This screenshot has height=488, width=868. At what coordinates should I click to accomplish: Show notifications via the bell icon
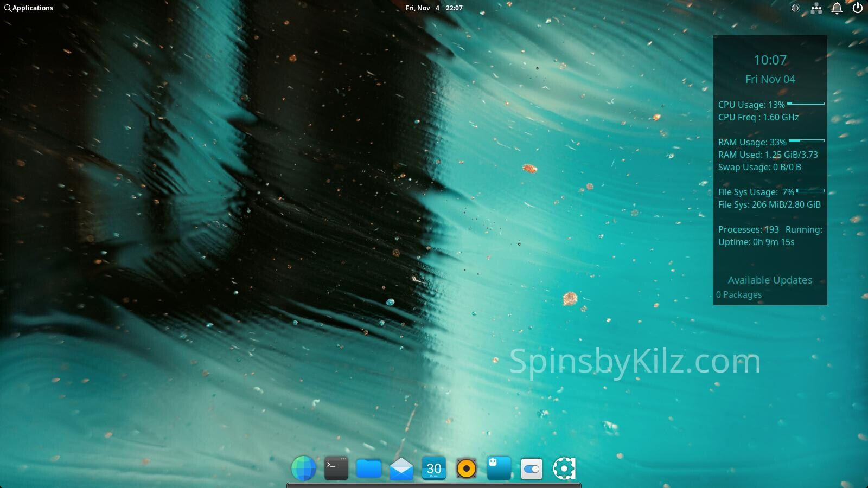tap(837, 8)
